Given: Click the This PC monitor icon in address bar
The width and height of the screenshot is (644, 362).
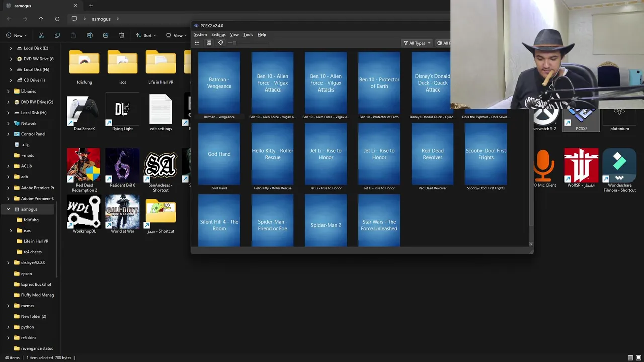Looking at the screenshot, I should (74, 19).
